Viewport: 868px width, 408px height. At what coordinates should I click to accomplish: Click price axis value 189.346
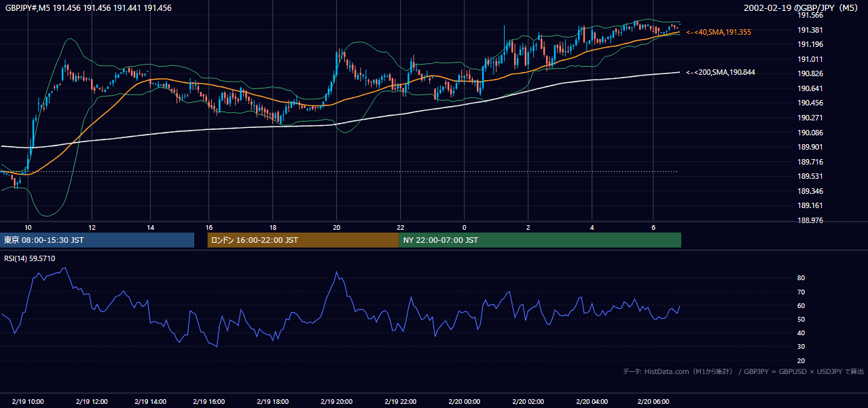tap(810, 191)
